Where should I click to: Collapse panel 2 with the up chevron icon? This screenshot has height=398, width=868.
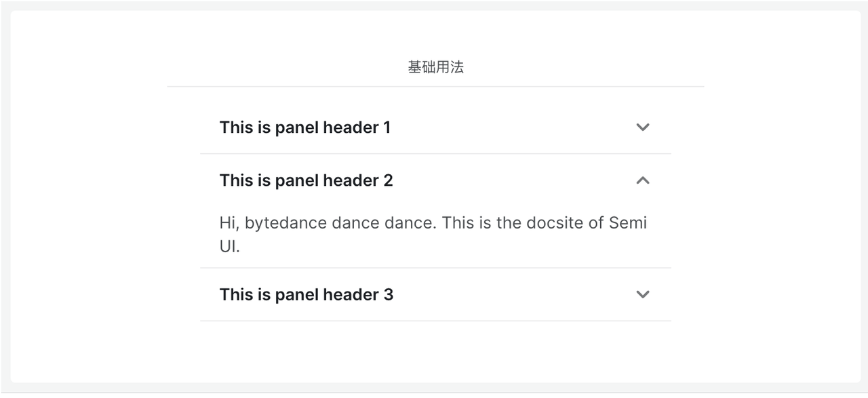click(x=643, y=180)
